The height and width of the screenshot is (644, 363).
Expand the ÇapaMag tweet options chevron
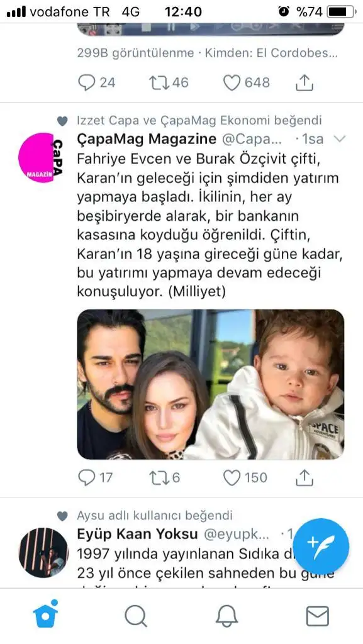click(340, 139)
